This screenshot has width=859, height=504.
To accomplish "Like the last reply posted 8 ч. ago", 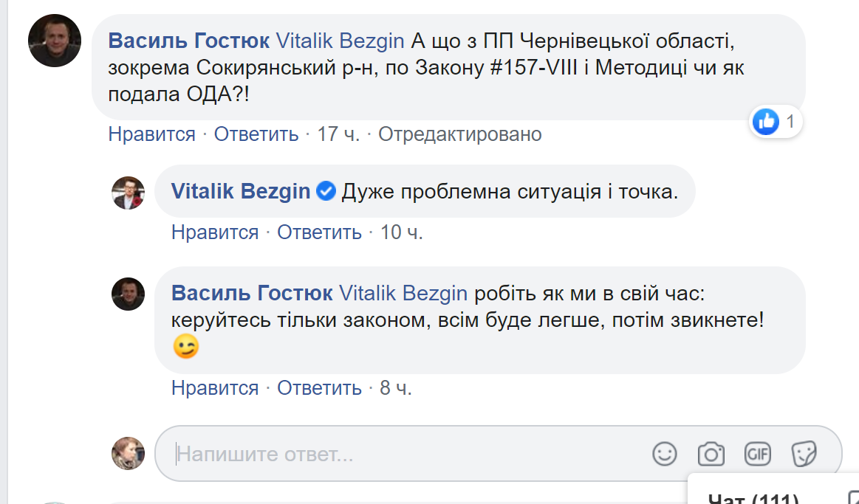I will pos(215,388).
